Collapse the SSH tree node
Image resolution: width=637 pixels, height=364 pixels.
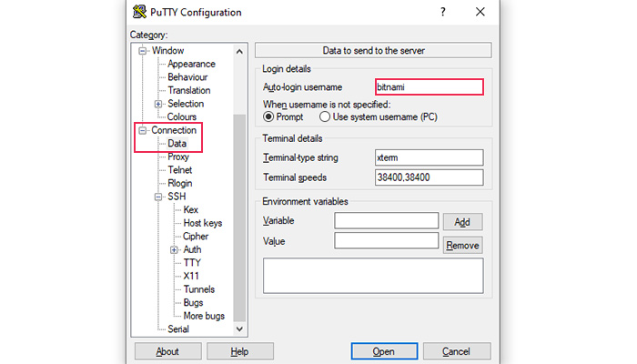tap(158, 197)
